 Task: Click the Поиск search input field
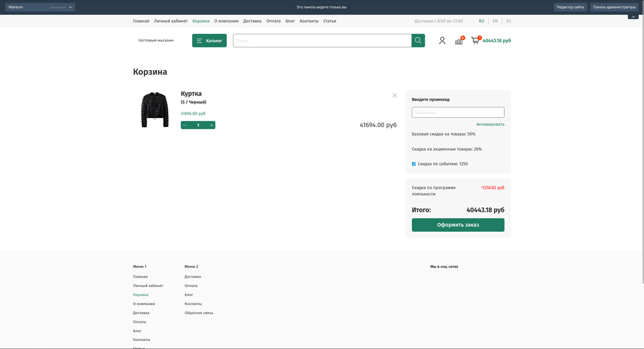pyautogui.click(x=322, y=41)
